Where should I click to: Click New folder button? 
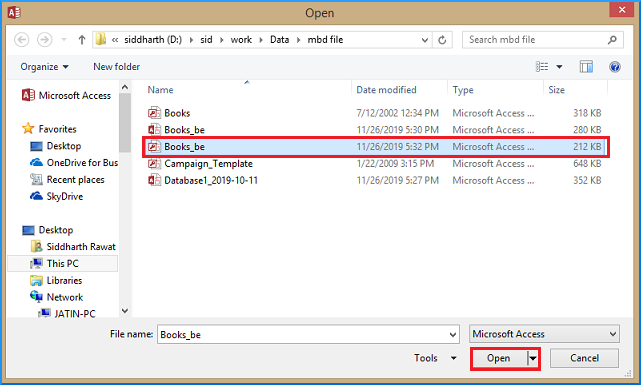[117, 67]
